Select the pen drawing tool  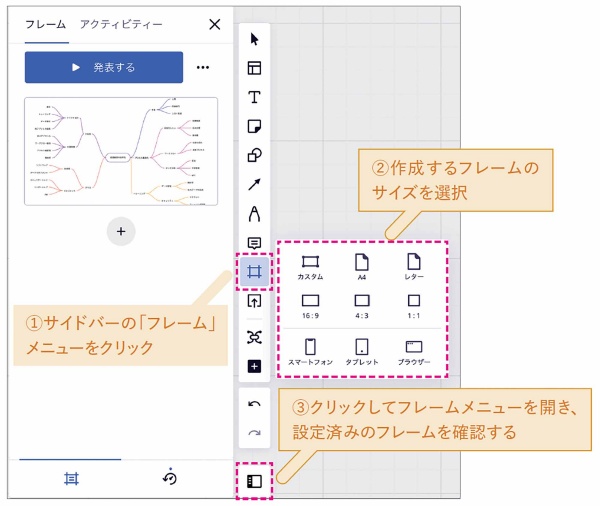[254, 214]
